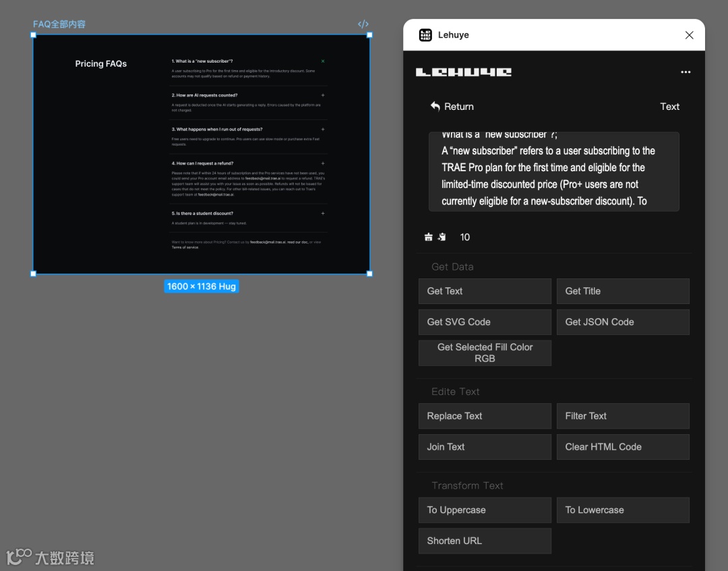The width and height of the screenshot is (728, 571).
Task: Select the frame label 'FAQ全部内容'
Action: (x=59, y=24)
